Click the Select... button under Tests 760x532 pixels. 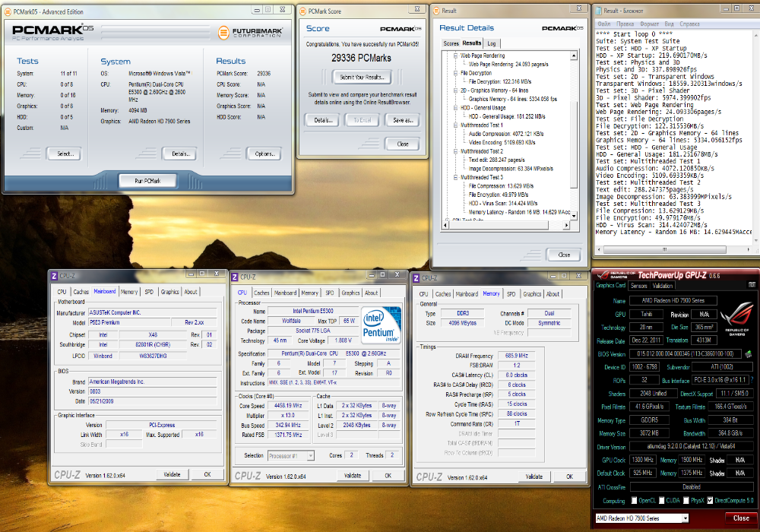(64, 154)
